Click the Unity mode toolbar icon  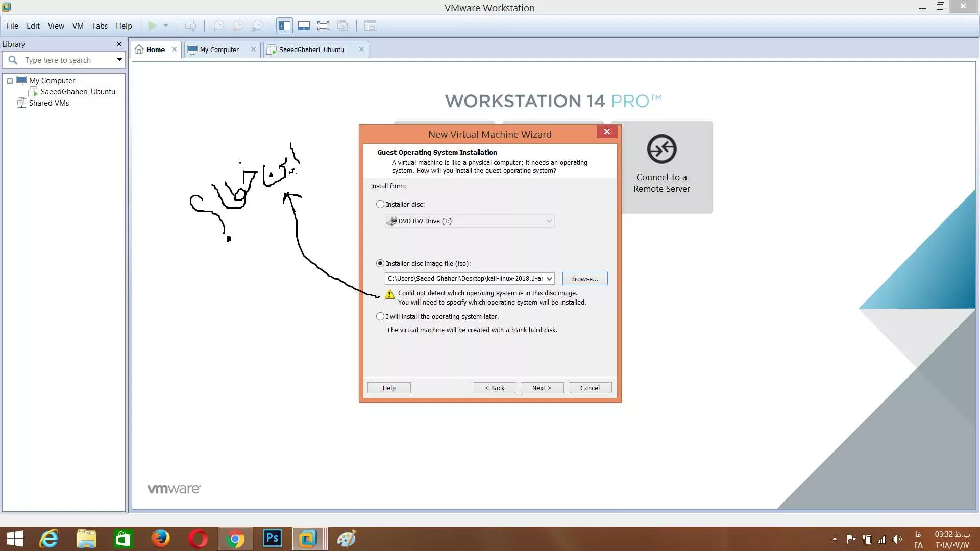coord(343,26)
